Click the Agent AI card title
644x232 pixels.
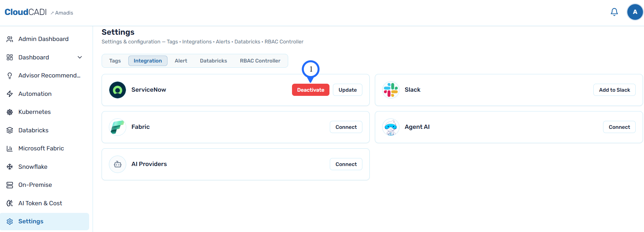[417, 127]
